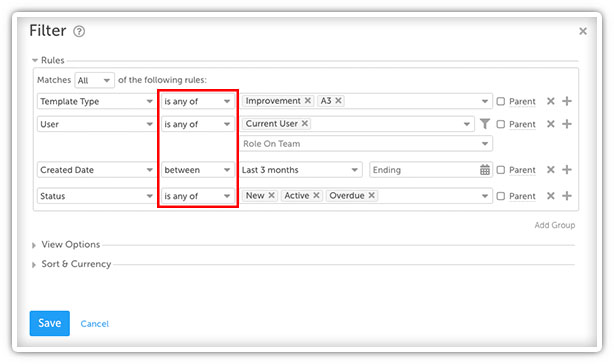Delete the Status rule with X

(551, 196)
